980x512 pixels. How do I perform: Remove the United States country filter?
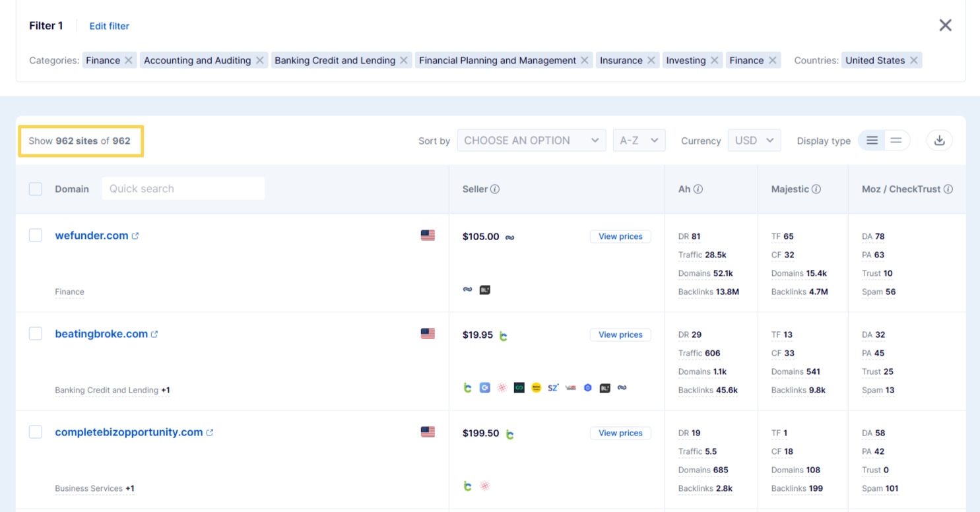[x=913, y=61]
